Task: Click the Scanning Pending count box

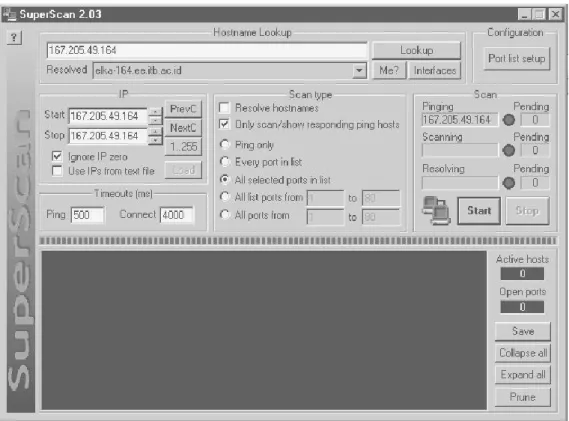Action: [535, 150]
